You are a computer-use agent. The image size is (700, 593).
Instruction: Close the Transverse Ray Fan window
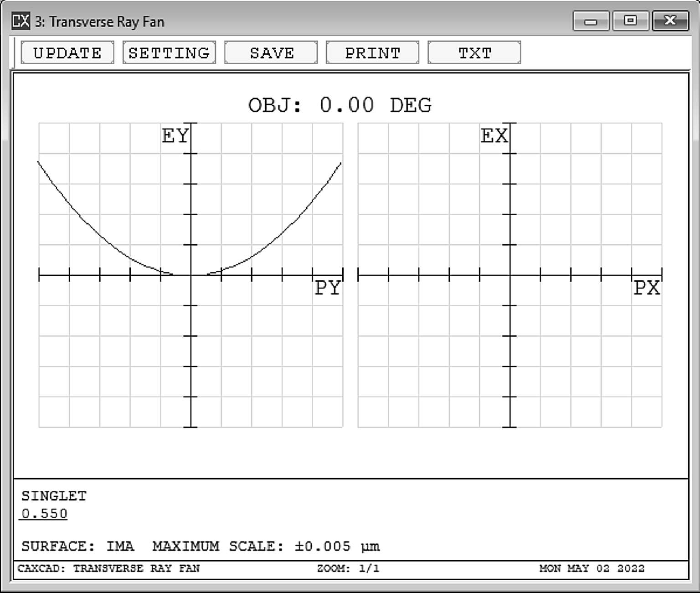point(670,21)
